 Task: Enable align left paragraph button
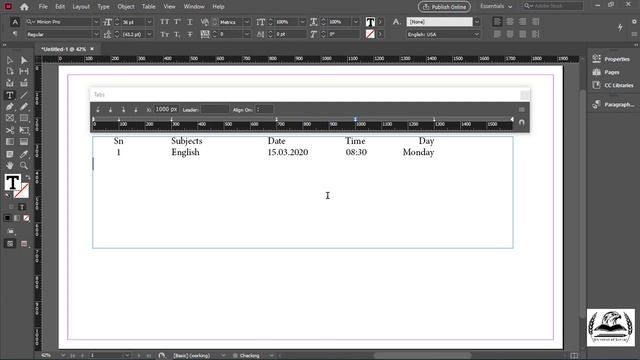497,22
